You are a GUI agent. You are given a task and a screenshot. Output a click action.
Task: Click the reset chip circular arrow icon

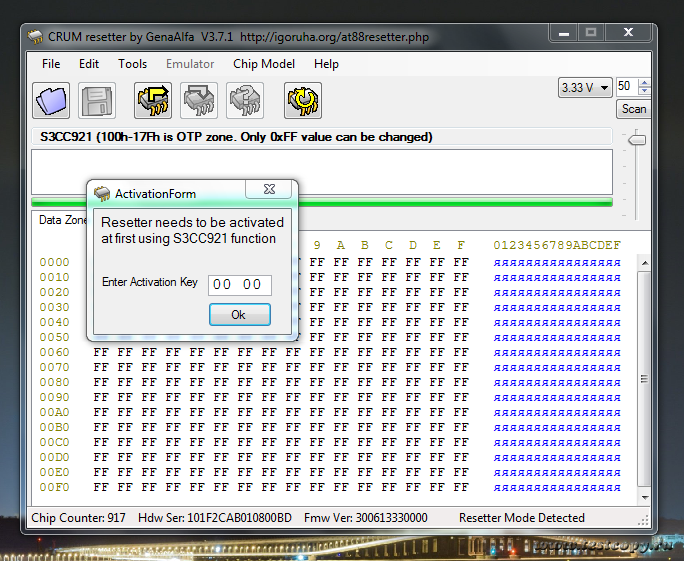point(302,101)
